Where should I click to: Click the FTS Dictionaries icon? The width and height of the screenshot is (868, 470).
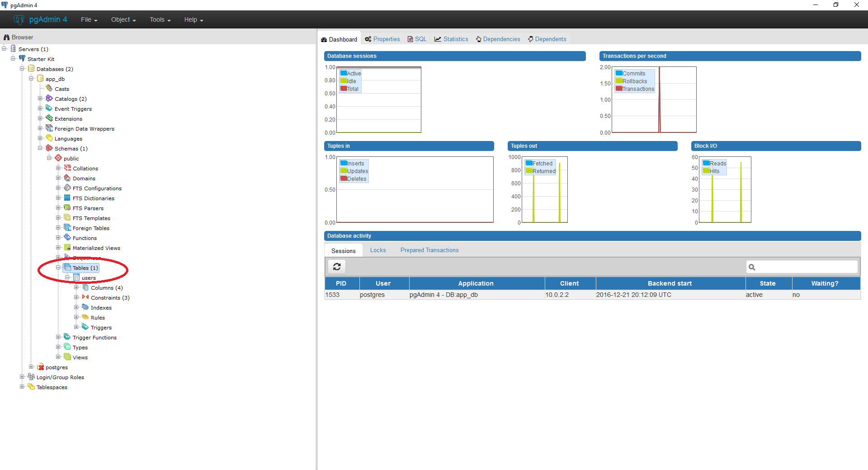[67, 198]
